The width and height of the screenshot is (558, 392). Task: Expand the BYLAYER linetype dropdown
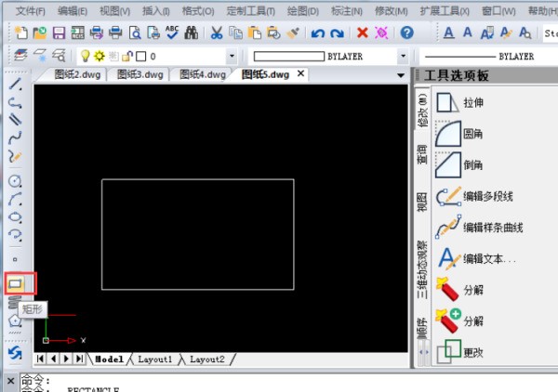tap(402, 56)
